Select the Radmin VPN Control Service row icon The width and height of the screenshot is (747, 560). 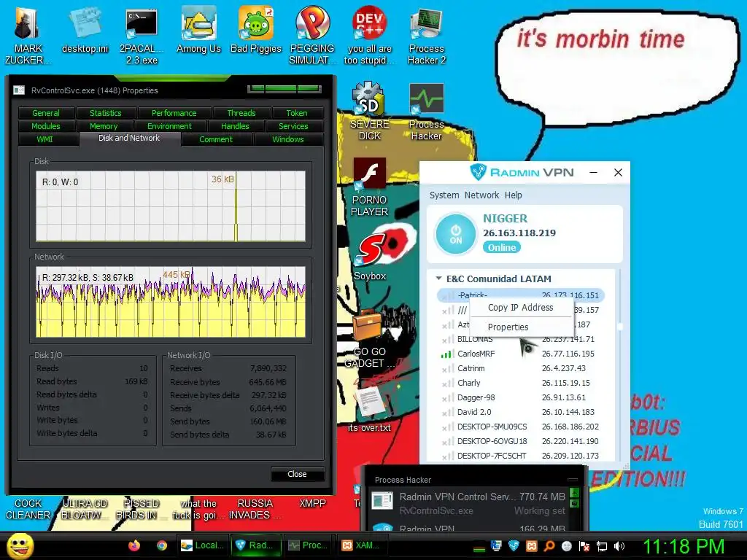pyautogui.click(x=382, y=500)
